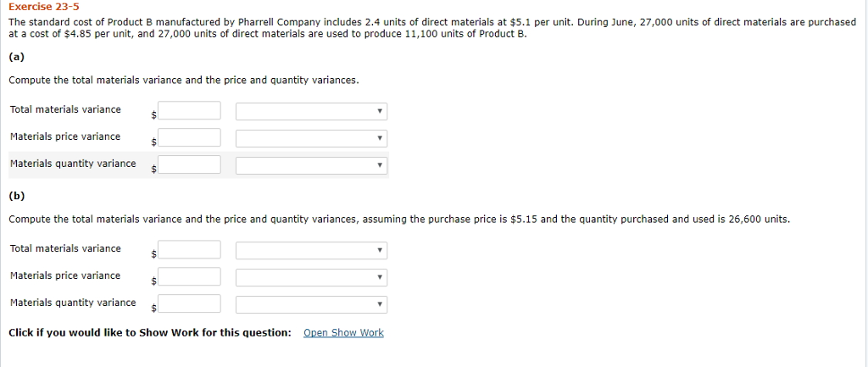The width and height of the screenshot is (868, 367).
Task: Click the part (a) compute variances instruction
Action: (x=184, y=81)
